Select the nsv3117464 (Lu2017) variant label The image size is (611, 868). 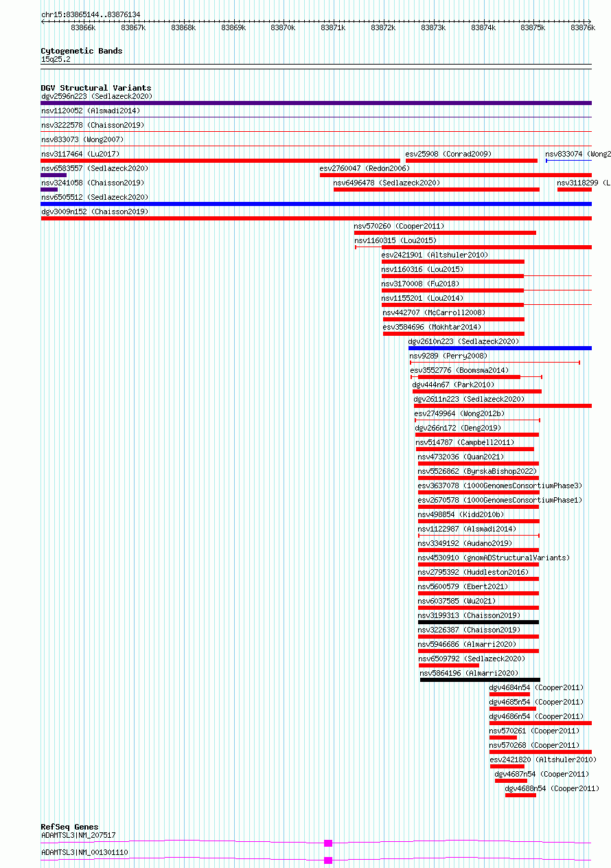coord(80,155)
